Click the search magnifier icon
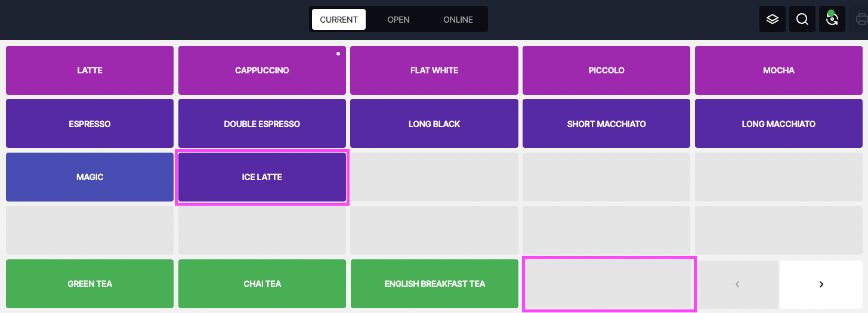The height and width of the screenshot is (313, 868). coord(802,19)
